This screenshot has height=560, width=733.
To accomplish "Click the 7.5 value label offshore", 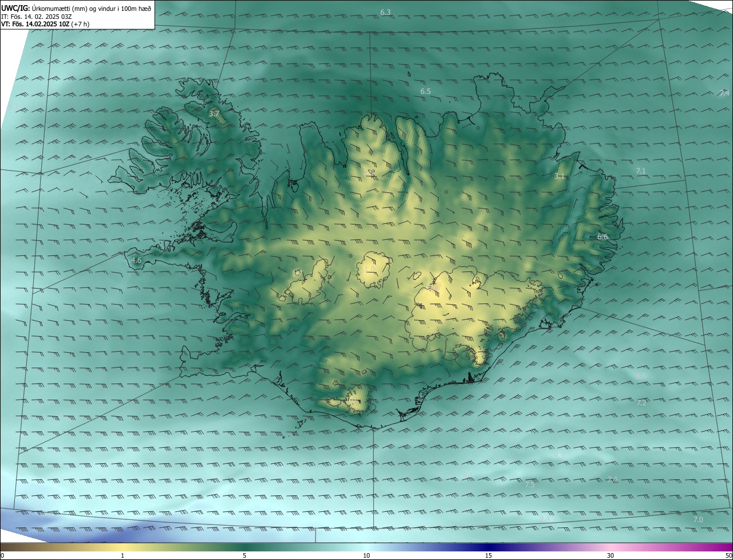I will 530,484.
